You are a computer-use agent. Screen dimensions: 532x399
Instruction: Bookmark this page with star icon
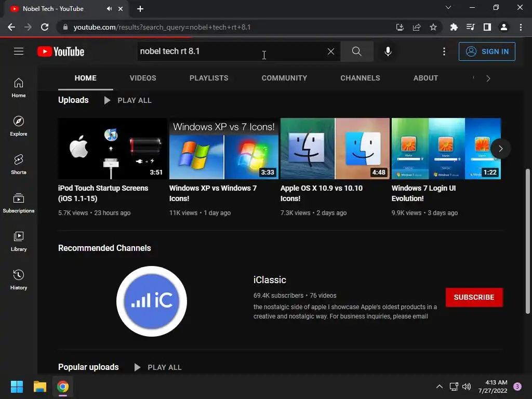pos(433,27)
